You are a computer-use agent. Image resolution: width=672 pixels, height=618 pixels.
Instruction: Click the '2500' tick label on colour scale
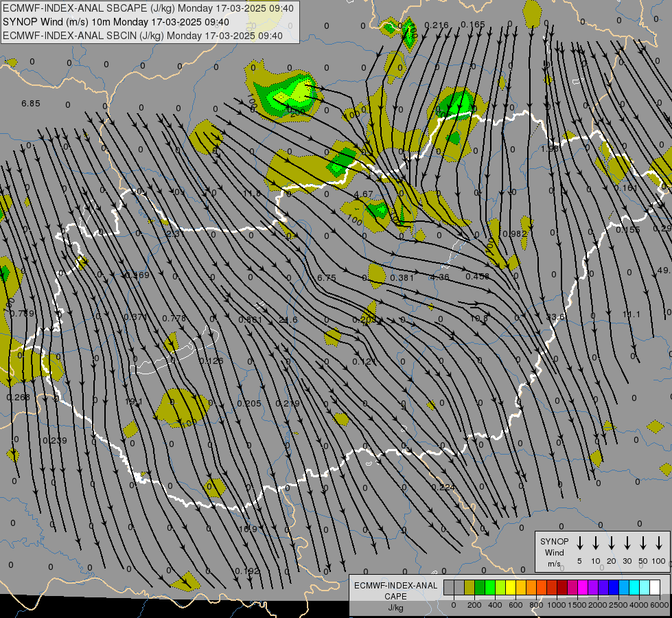(618, 605)
